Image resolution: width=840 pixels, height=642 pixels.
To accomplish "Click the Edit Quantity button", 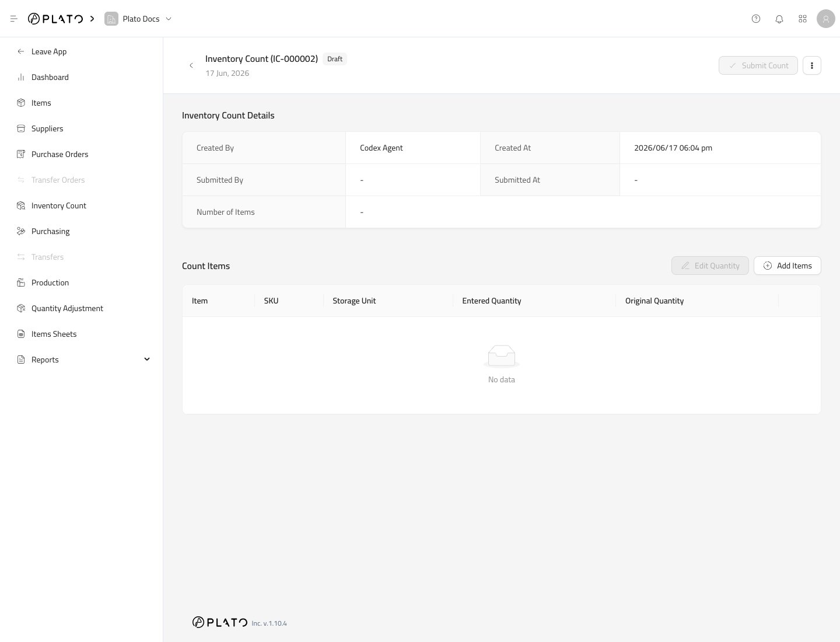I will [710, 266].
